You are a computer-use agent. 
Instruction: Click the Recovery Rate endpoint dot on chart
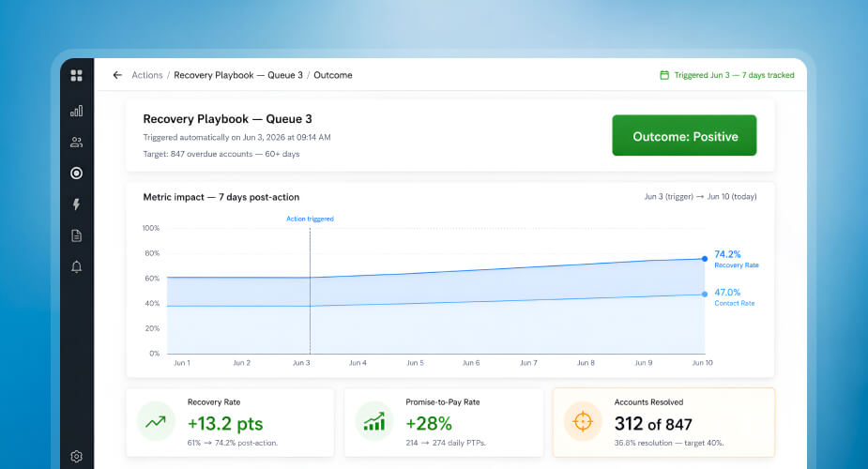(x=705, y=259)
